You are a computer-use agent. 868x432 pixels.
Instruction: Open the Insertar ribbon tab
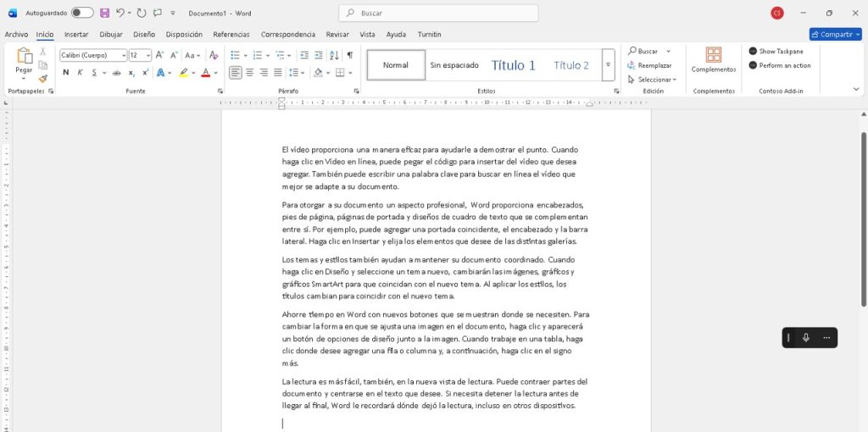pos(76,35)
